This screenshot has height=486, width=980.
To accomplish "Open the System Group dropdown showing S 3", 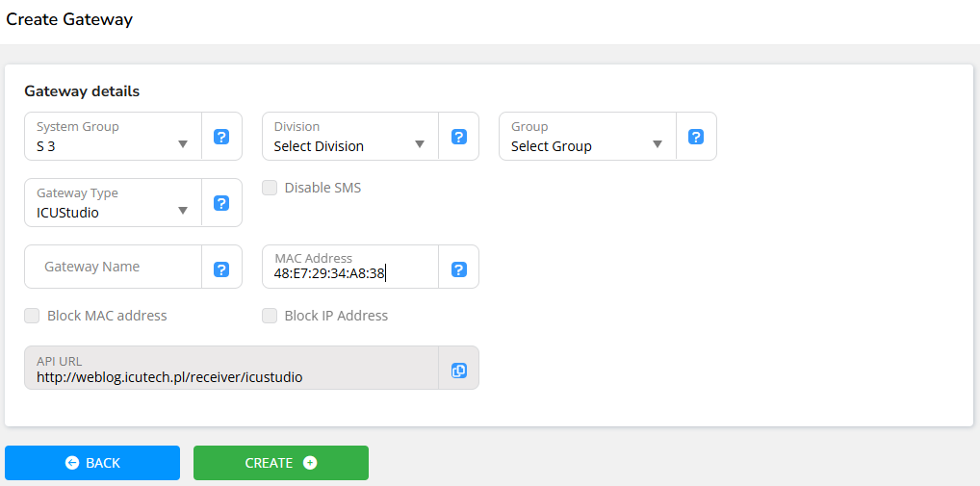I will click(x=113, y=137).
